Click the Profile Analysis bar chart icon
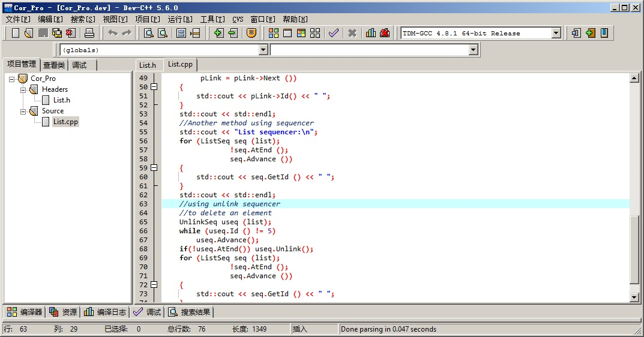Viewport: 644px width, 337px height. pos(371,33)
